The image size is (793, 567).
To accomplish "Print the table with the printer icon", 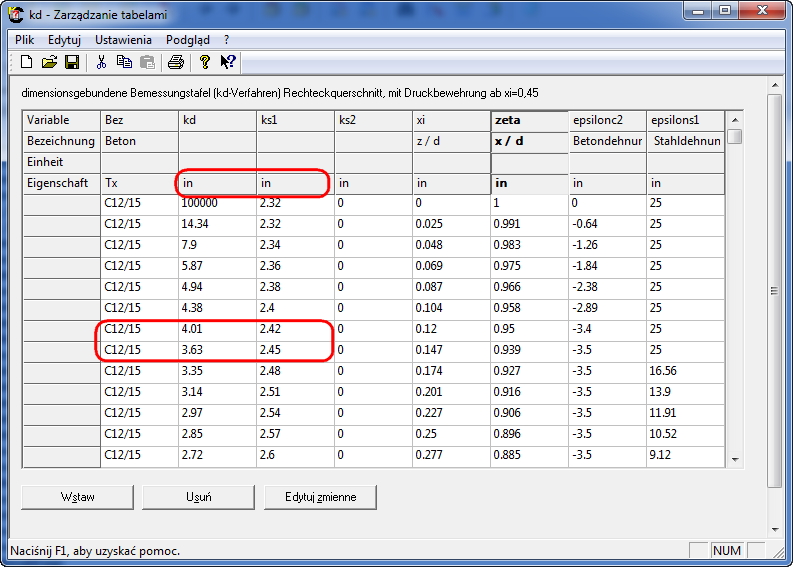I will pos(176,62).
